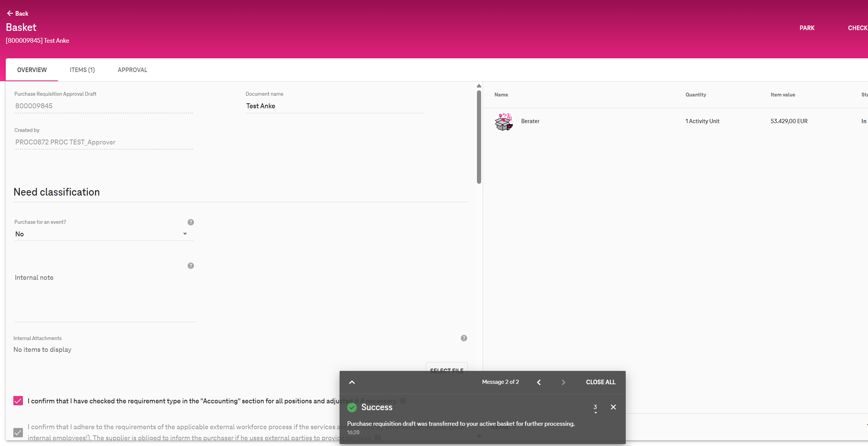Click the overview pane scrollbar thumb

[479, 137]
